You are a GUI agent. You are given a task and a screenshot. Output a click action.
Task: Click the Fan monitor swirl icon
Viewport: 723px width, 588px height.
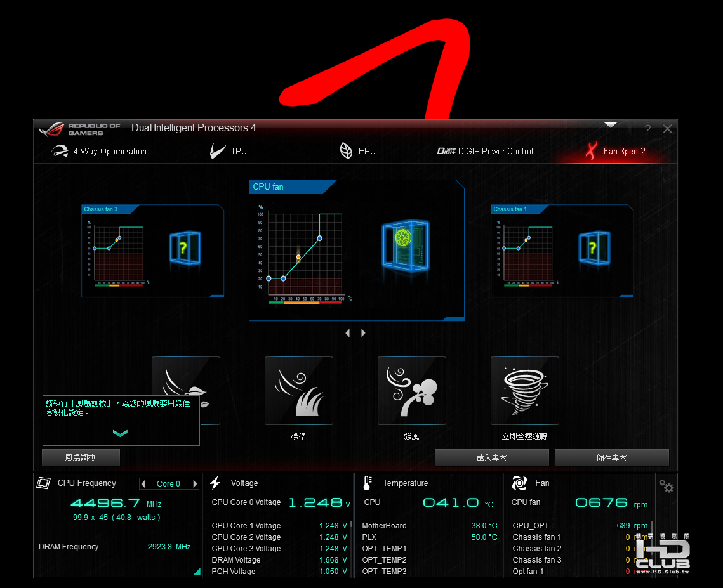point(519,483)
